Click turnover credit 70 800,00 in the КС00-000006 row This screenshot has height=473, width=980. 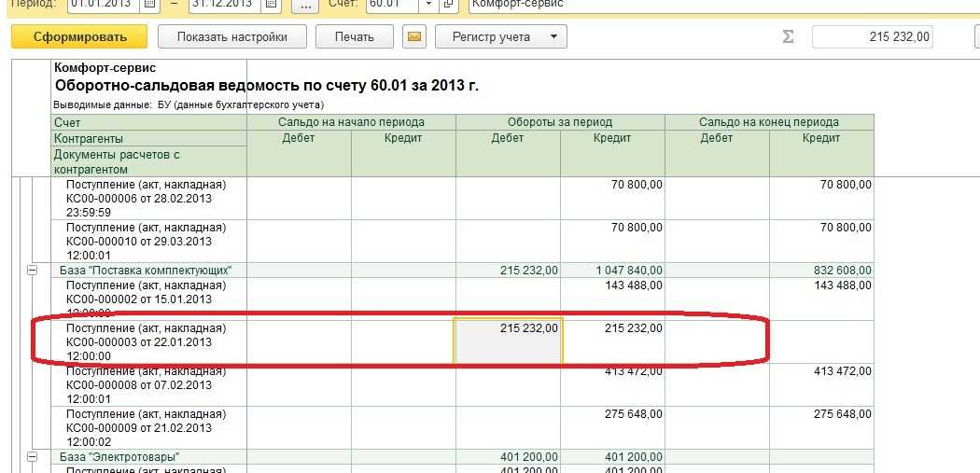pyautogui.click(x=637, y=185)
